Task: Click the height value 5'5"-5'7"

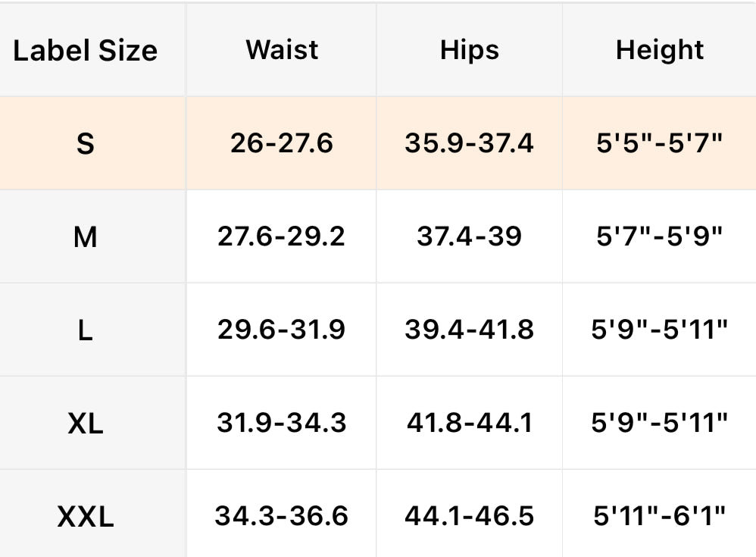Action: pyautogui.click(x=660, y=142)
